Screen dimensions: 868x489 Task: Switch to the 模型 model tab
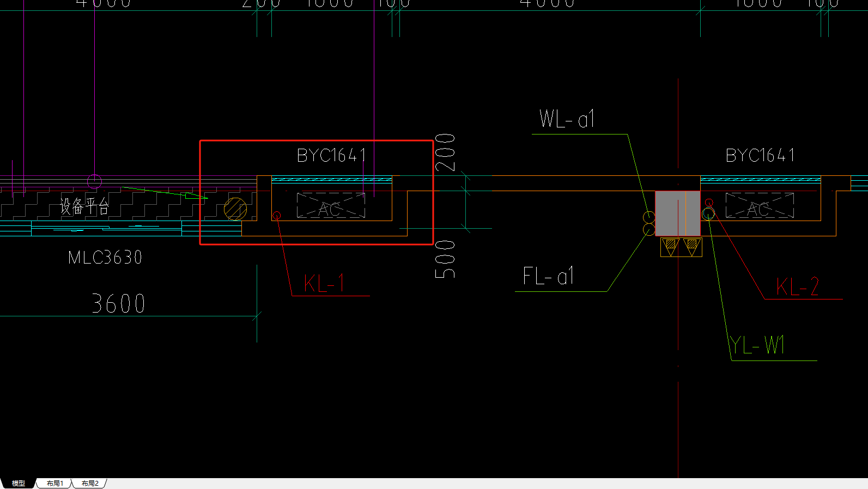19,483
